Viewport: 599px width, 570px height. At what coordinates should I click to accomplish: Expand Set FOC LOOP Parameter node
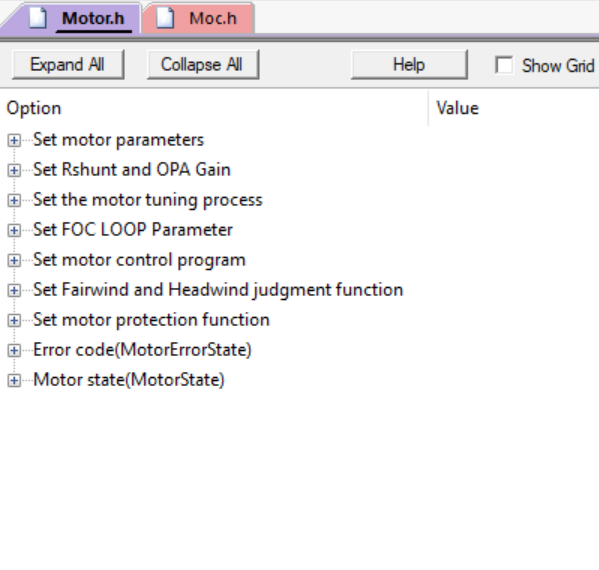tap(14, 230)
